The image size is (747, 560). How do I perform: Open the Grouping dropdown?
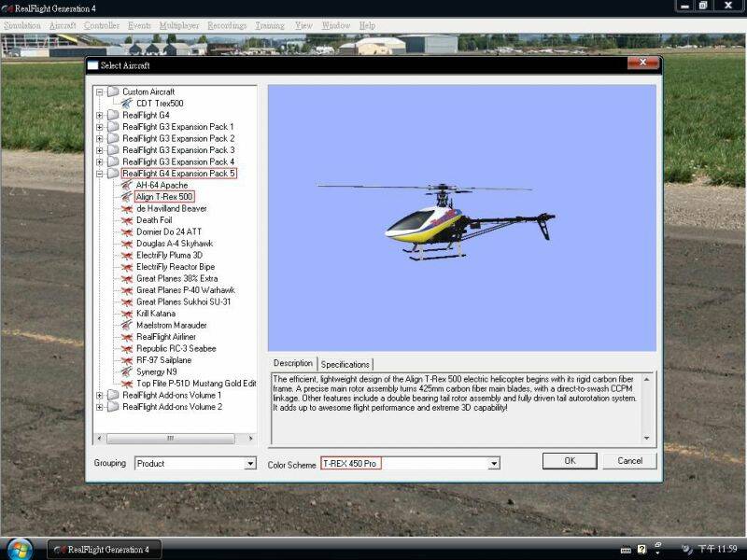click(x=249, y=463)
